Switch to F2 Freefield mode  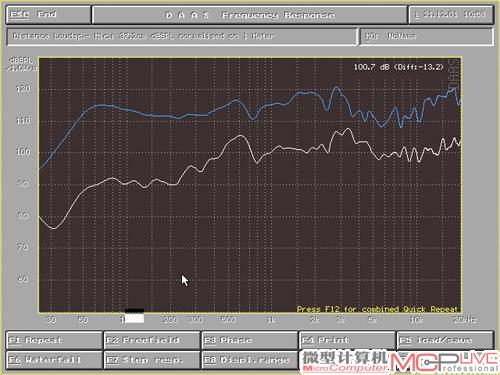click(152, 340)
